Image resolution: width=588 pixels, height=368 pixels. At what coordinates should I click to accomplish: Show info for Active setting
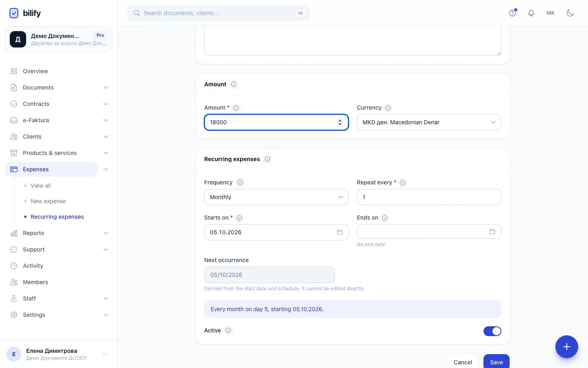(x=228, y=330)
